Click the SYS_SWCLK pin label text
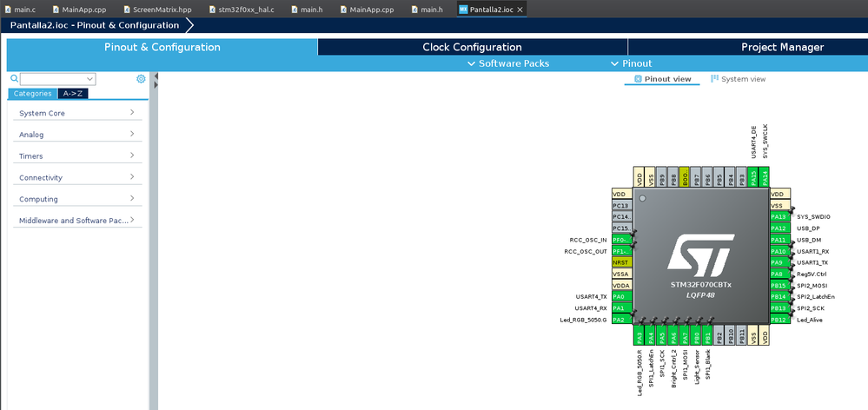Image resolution: width=868 pixels, height=410 pixels. click(x=765, y=142)
